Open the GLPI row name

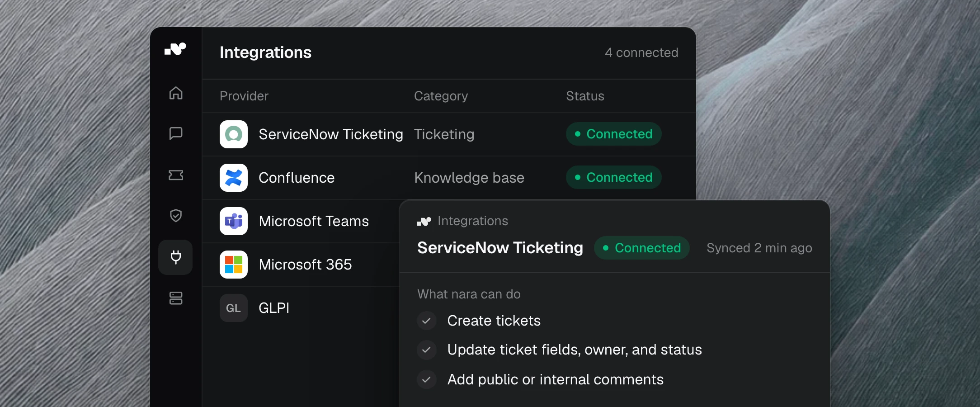point(274,308)
